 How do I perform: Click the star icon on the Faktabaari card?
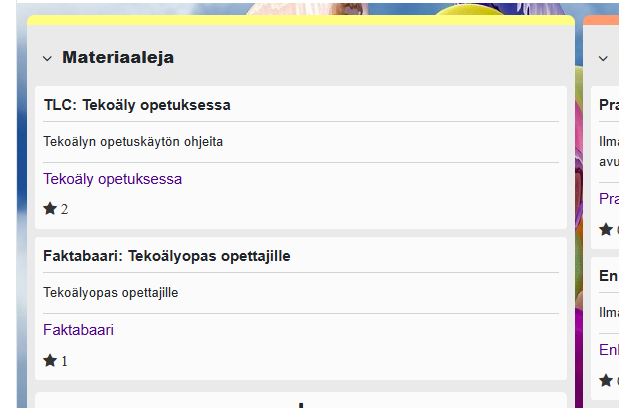pyautogui.click(x=50, y=361)
